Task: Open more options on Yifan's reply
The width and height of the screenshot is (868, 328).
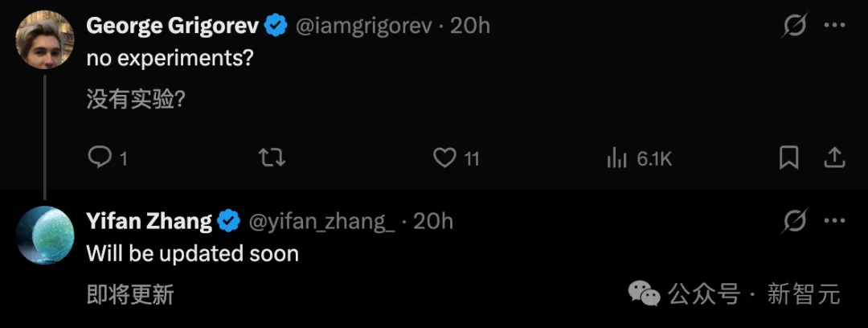Action: tap(835, 221)
